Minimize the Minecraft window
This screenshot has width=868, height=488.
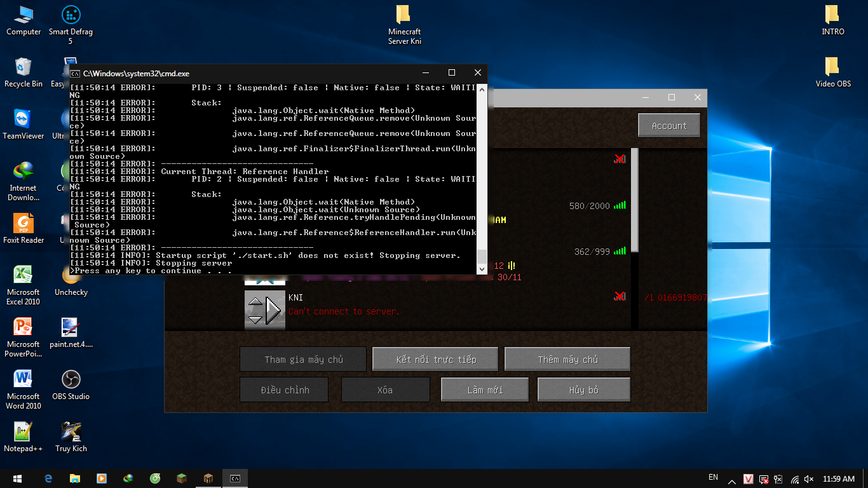point(646,98)
